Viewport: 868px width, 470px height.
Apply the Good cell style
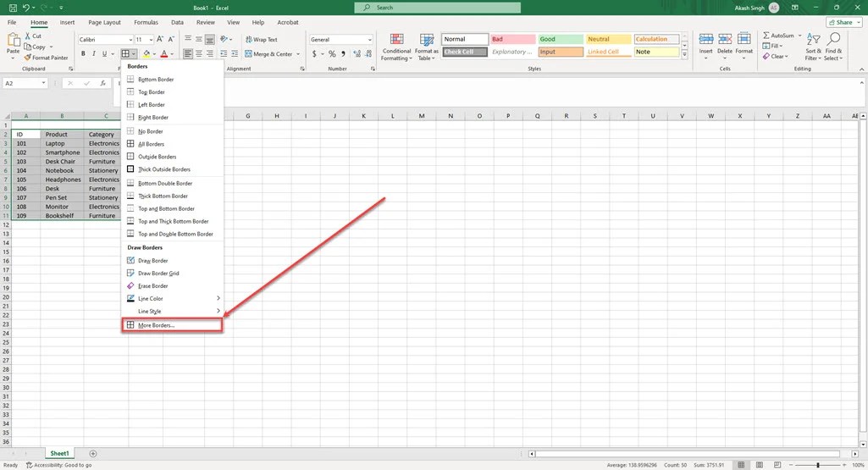[561, 39]
